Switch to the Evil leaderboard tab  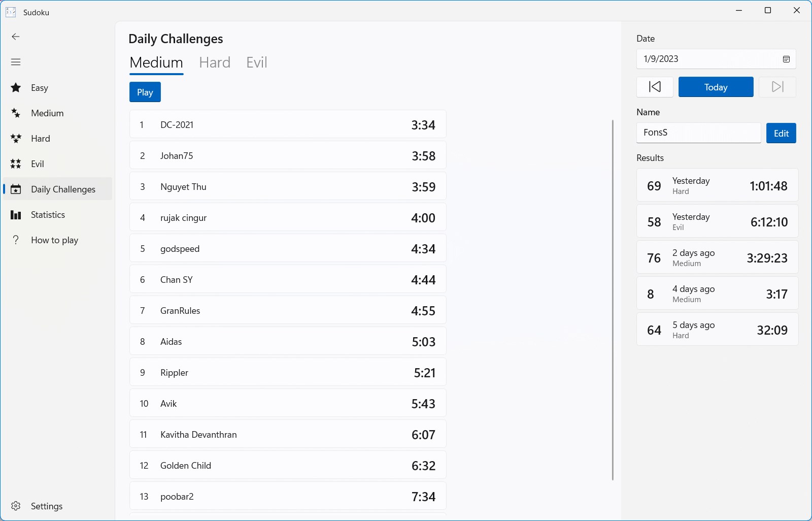pos(256,62)
